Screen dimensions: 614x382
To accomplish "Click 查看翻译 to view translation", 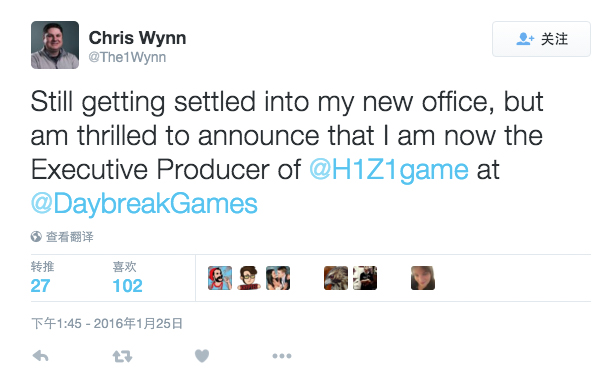I will point(70,236).
